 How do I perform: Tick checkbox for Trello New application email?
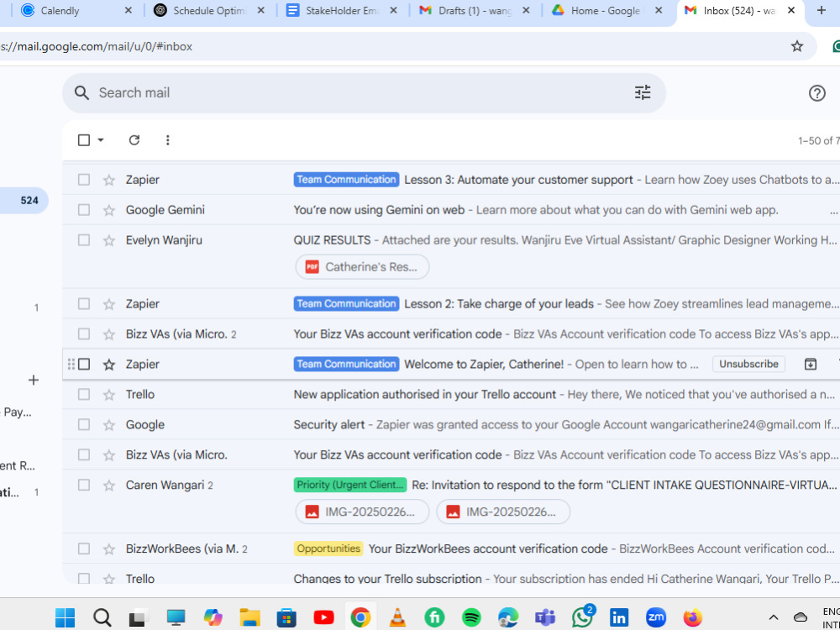point(83,394)
